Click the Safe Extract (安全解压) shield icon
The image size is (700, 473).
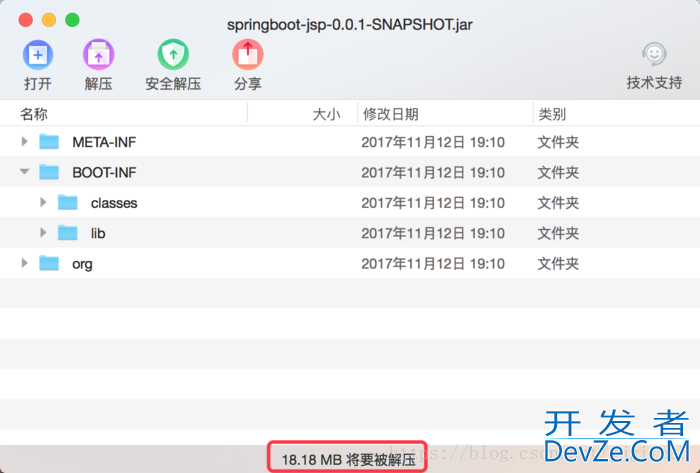[x=173, y=55]
